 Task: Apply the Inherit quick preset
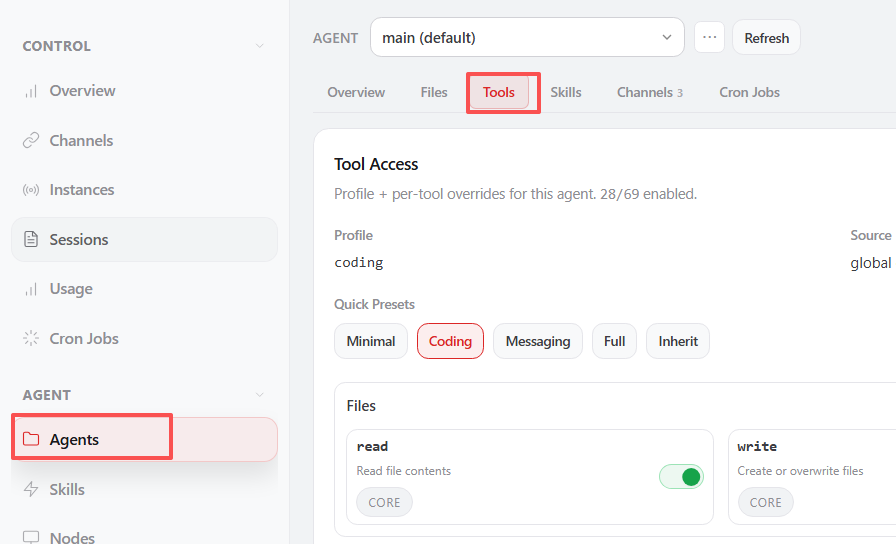click(678, 341)
